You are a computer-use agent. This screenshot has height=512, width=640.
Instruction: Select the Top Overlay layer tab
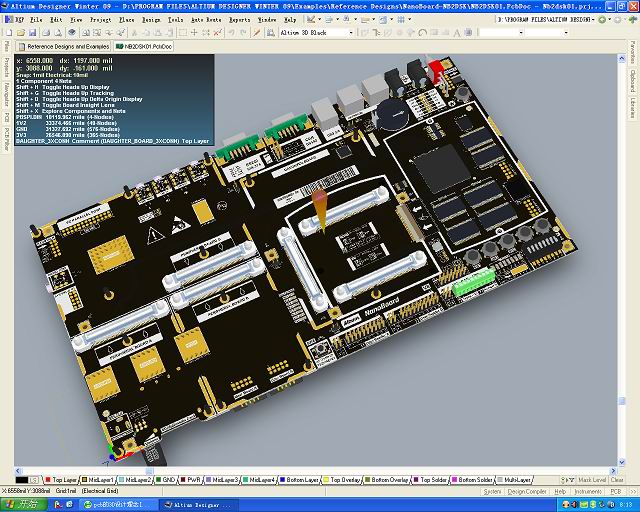tap(342, 480)
